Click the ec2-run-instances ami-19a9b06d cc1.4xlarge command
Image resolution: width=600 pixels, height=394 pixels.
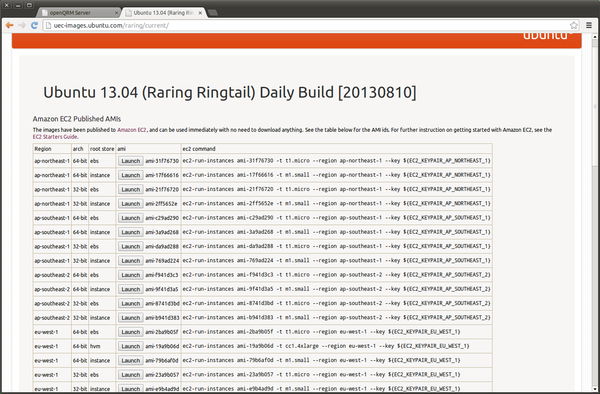pos(326,346)
